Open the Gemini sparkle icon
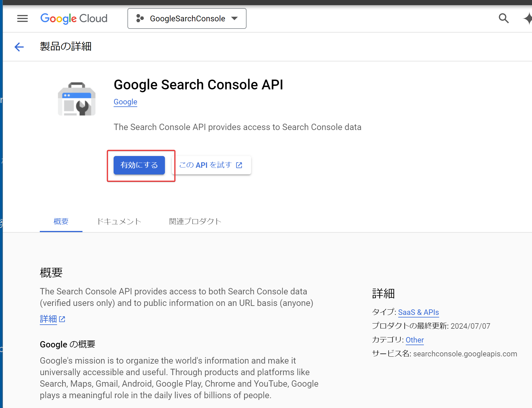Image resolution: width=532 pixels, height=408 pixels. tap(528, 18)
